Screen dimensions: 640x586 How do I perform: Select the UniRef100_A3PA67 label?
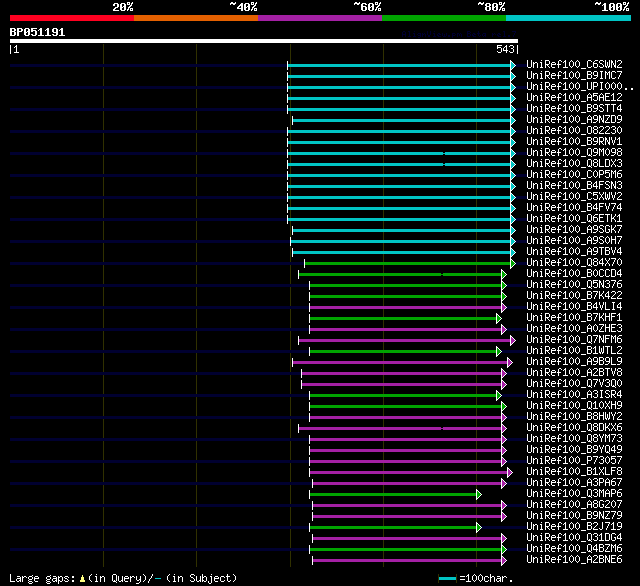point(574,483)
